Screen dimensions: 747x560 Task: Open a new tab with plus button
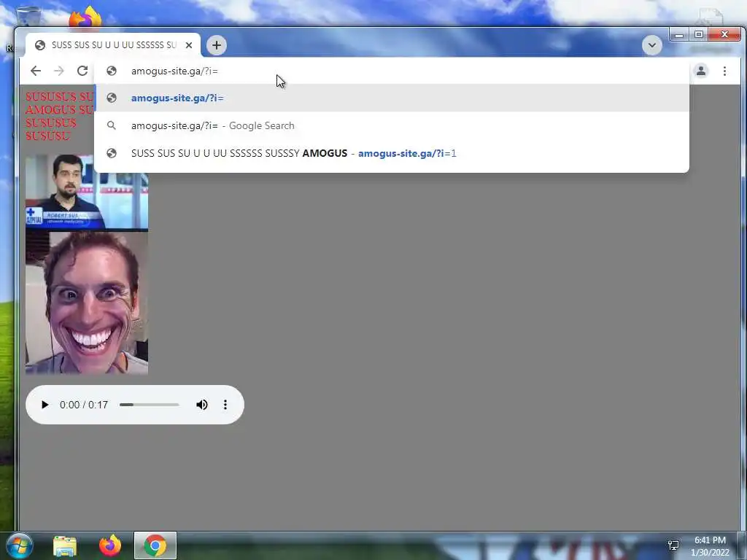[217, 45]
